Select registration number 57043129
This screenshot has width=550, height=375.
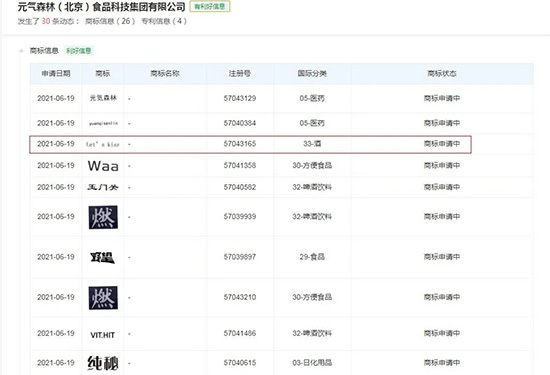pos(240,98)
